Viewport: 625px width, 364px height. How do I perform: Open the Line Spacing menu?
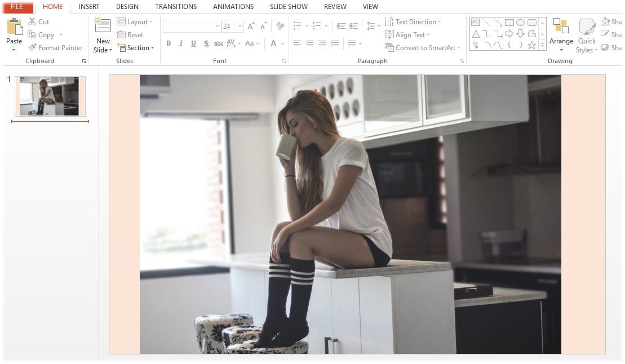tap(373, 26)
